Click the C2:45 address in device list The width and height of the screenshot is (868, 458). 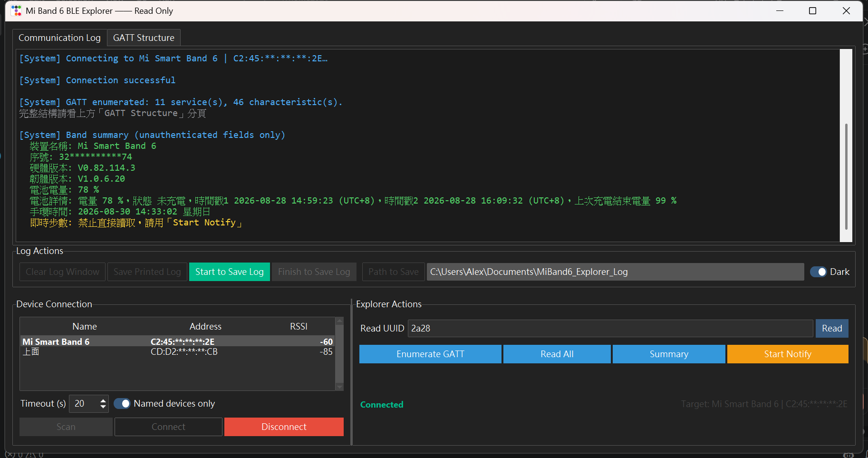point(183,341)
